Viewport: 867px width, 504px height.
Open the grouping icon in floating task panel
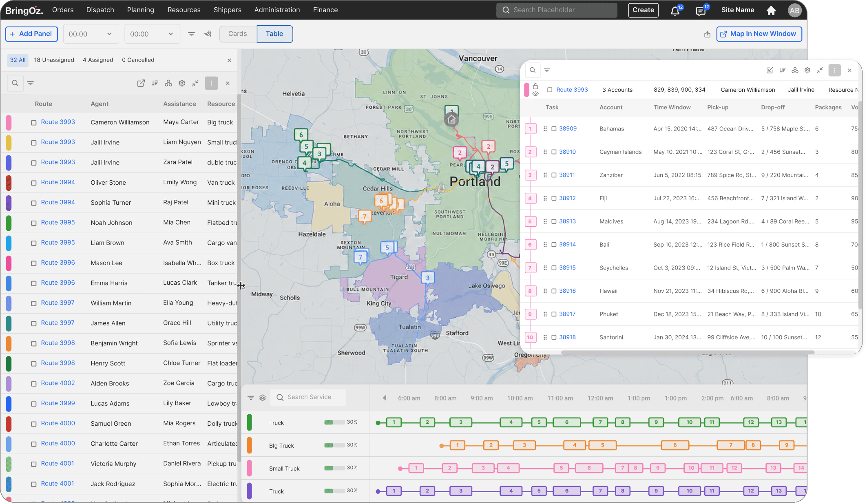795,70
